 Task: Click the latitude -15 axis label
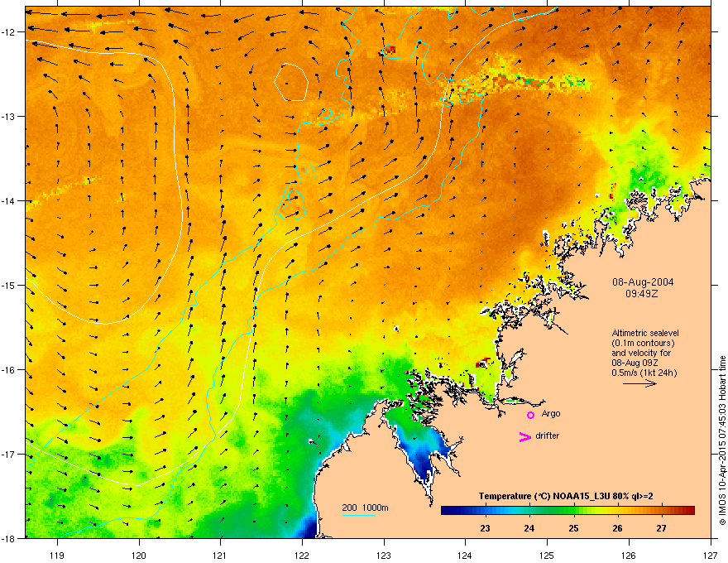(x=8, y=285)
